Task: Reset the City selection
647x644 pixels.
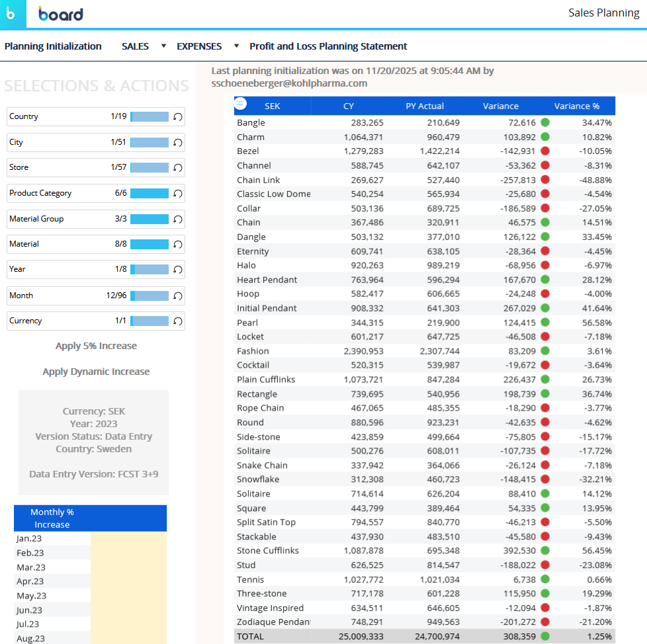Action: 178,143
